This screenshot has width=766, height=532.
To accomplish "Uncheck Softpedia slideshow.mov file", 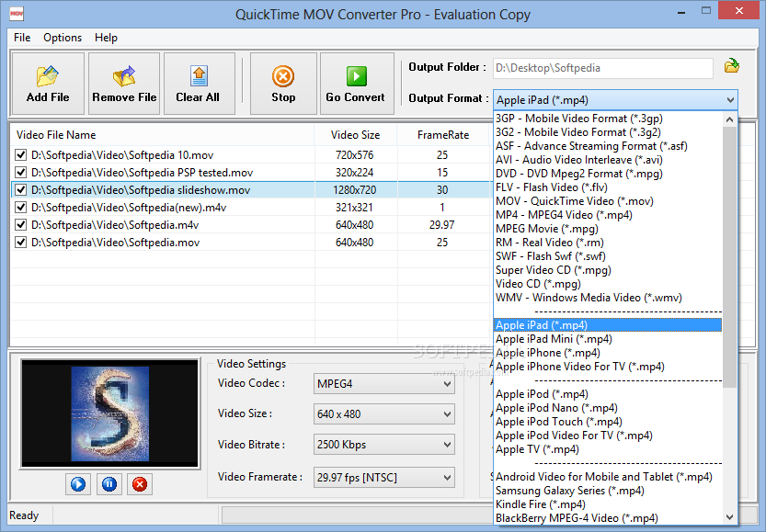I will tap(20, 190).
